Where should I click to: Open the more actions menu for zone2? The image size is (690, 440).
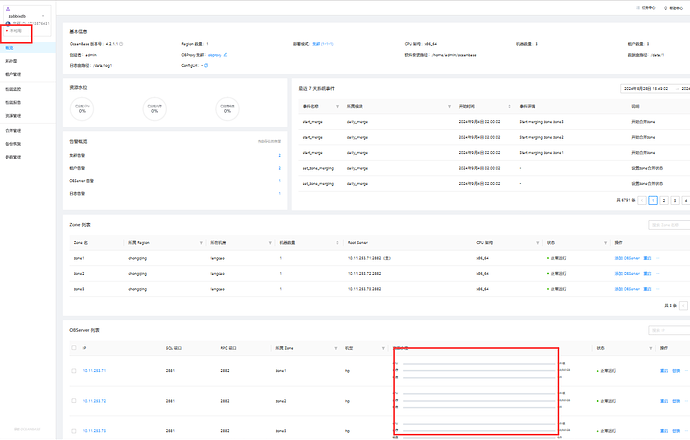coord(658,274)
